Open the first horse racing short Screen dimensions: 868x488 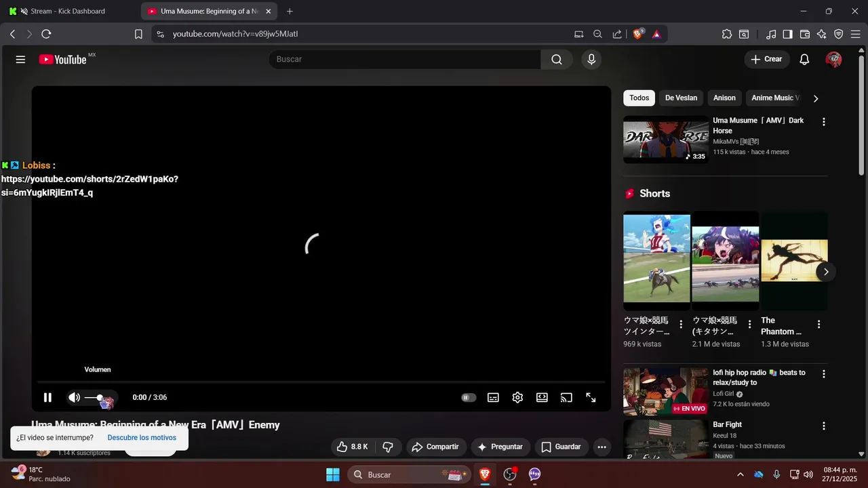pyautogui.click(x=656, y=261)
